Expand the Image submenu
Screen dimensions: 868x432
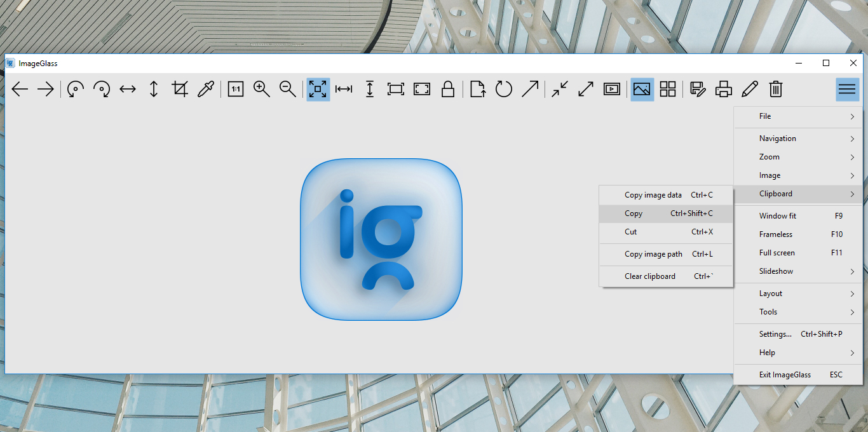click(798, 175)
